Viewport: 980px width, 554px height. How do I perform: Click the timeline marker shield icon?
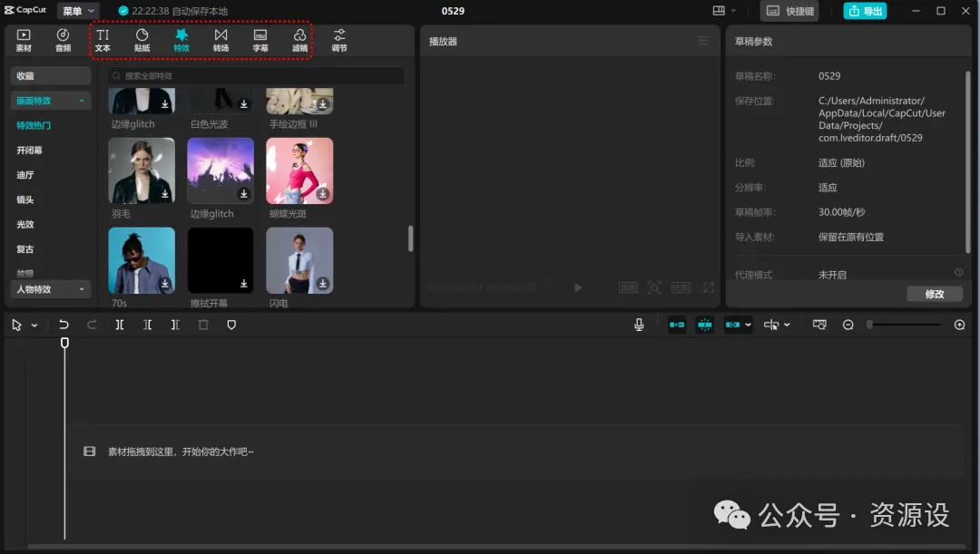coord(231,325)
